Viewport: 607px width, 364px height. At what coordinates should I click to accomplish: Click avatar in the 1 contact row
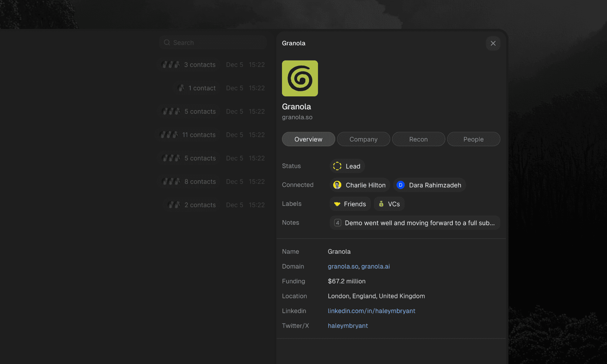(x=182, y=88)
